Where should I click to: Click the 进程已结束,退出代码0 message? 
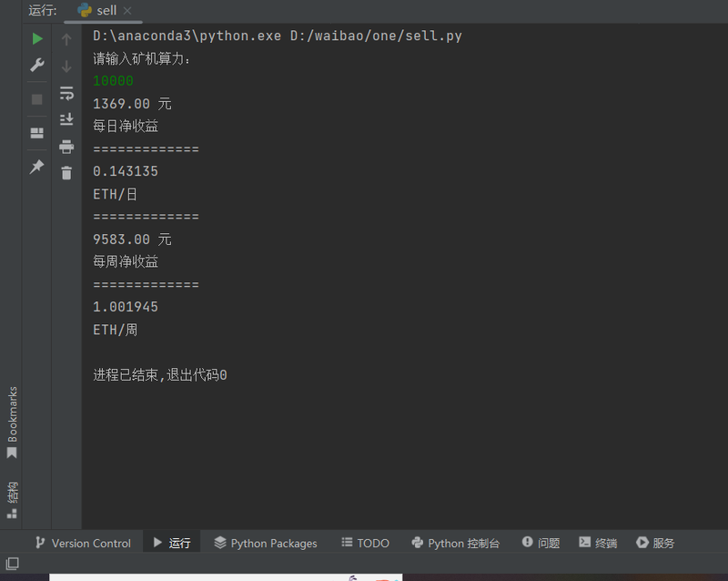click(x=160, y=374)
